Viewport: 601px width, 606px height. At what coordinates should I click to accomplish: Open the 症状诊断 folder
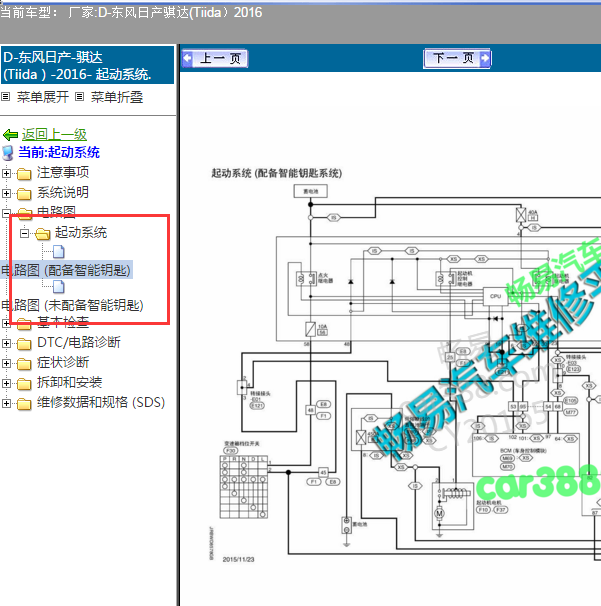tap(63, 362)
